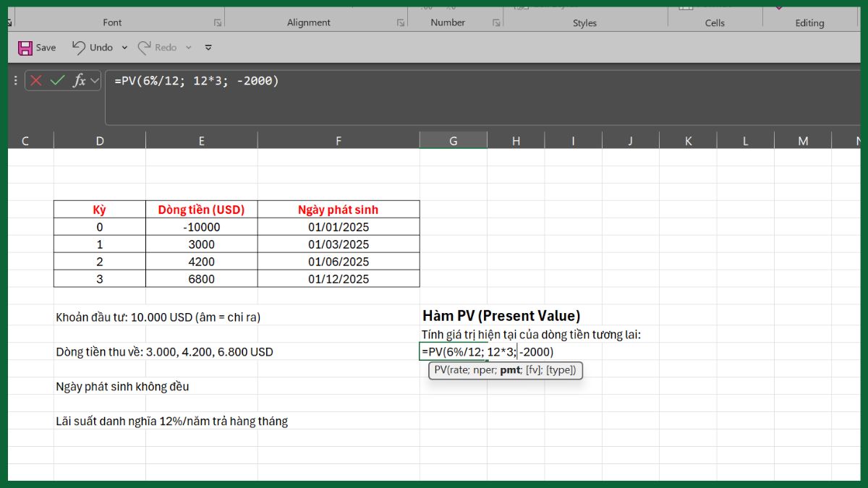Click the Save icon
This screenshot has height=488, width=868.
click(25, 47)
